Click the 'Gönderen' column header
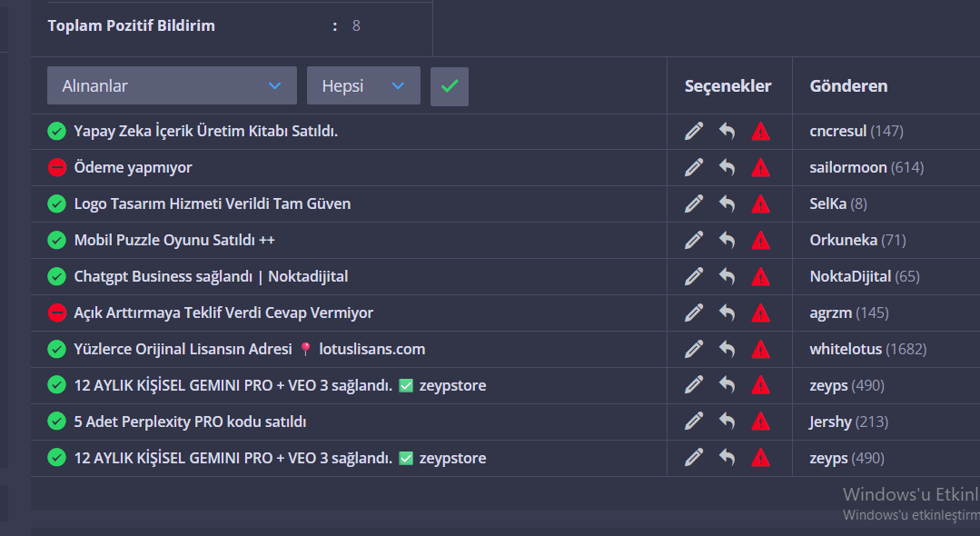The height and width of the screenshot is (536, 980). pyautogui.click(x=848, y=86)
